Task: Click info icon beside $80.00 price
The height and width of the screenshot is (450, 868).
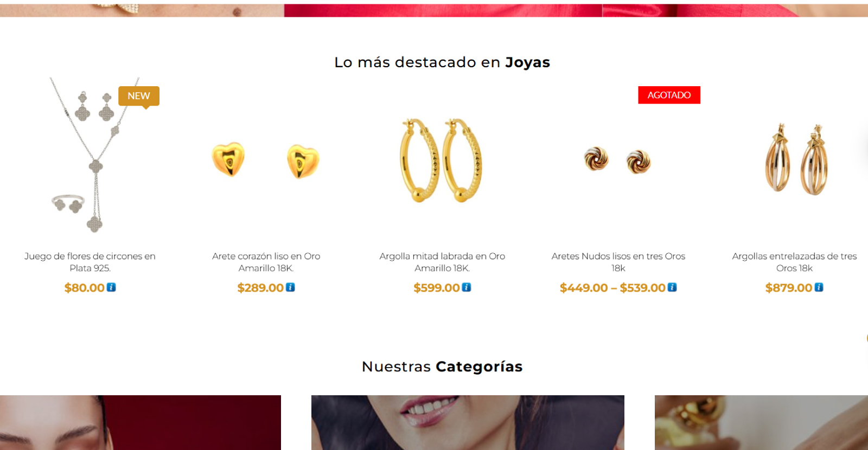Action: click(111, 287)
